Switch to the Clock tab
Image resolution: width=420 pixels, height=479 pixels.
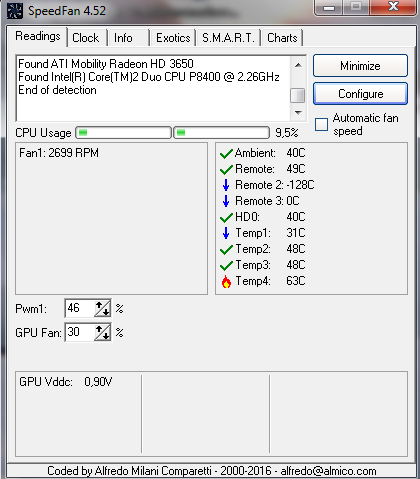86,38
